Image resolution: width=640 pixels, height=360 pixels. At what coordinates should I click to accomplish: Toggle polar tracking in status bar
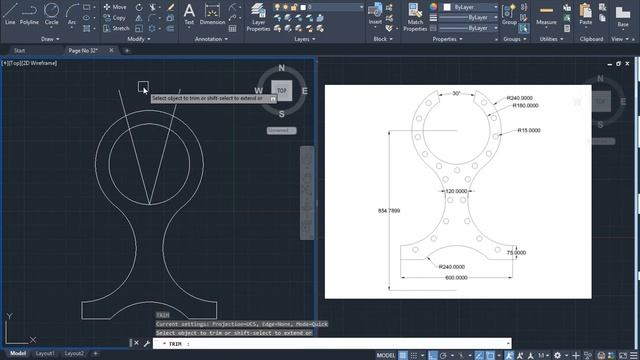pos(443,356)
